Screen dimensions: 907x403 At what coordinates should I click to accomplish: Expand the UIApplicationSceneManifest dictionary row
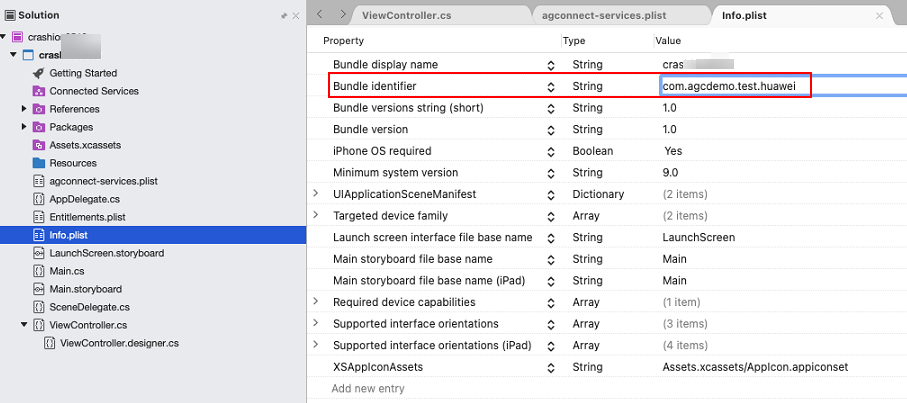316,194
